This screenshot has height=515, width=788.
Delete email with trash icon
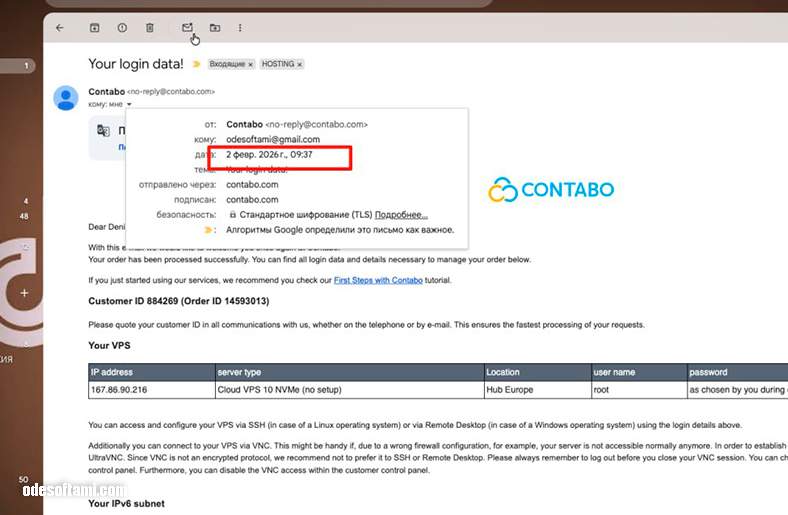coord(150,28)
